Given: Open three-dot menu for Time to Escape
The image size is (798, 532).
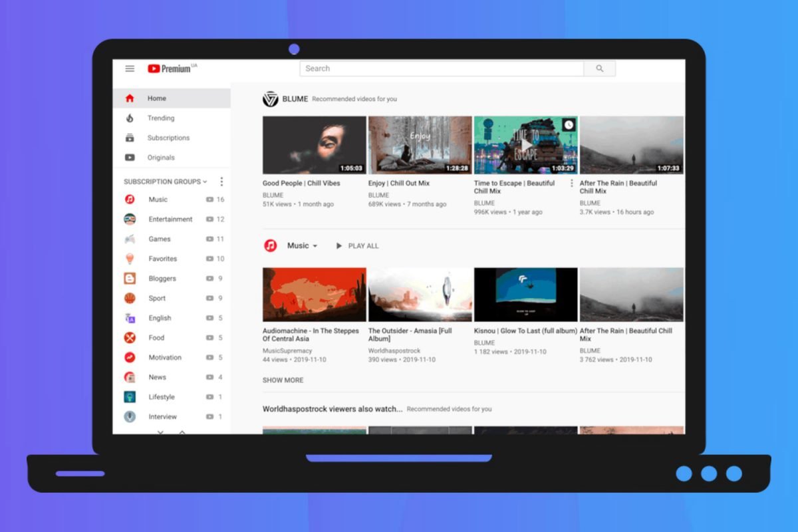Looking at the screenshot, I should (571, 184).
